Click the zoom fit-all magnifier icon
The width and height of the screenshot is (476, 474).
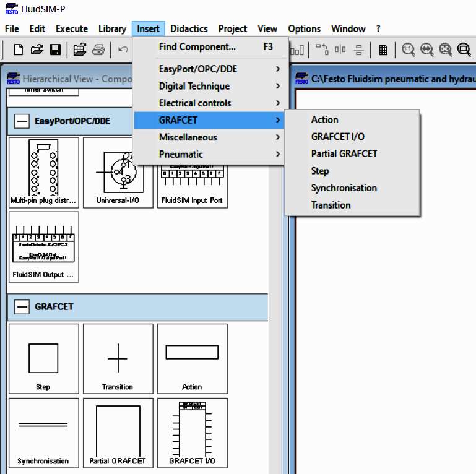[x=445, y=50]
